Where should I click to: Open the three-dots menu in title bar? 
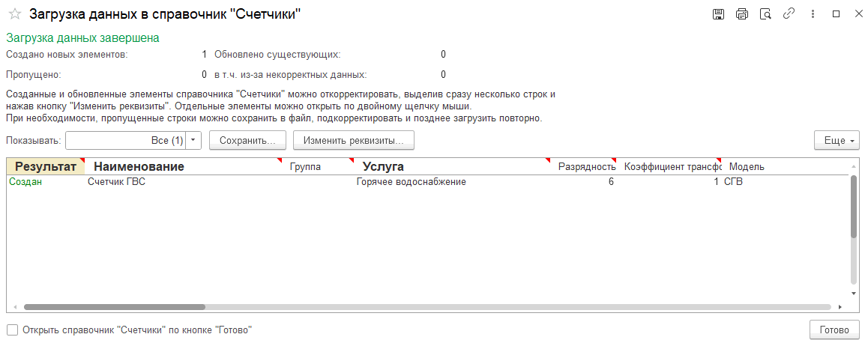pyautogui.click(x=813, y=14)
